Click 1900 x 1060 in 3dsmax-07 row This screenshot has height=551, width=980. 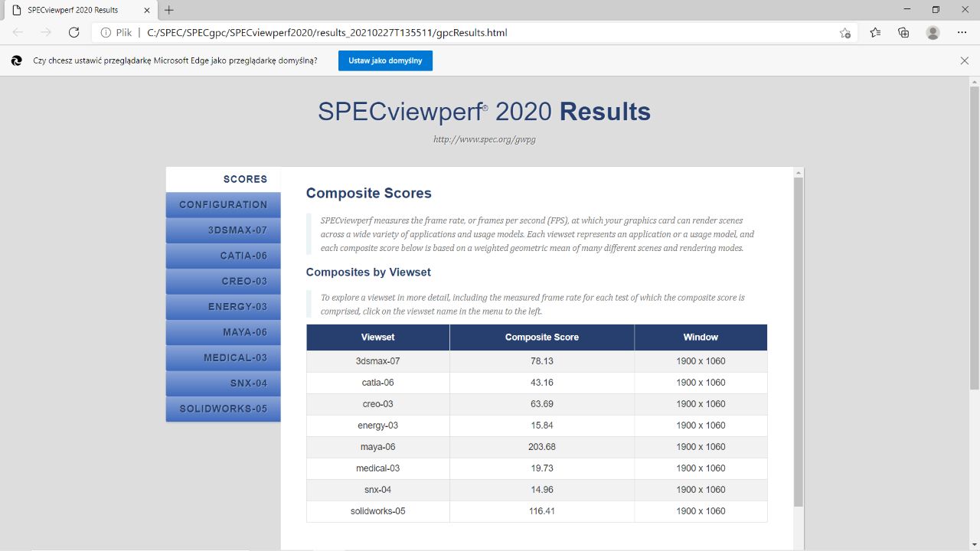tap(701, 361)
